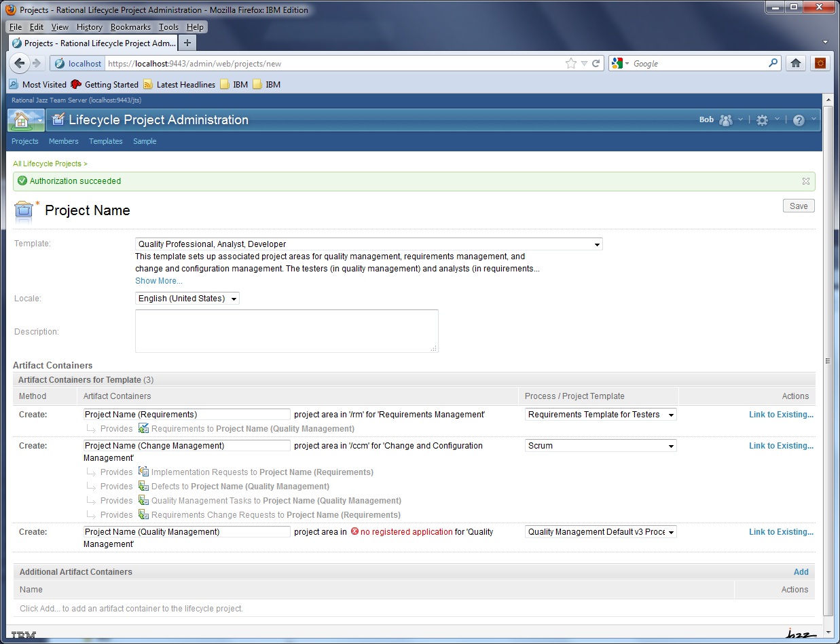The image size is (840, 644).
Task: Click Add in Additional Artifact Containers
Action: click(x=801, y=572)
